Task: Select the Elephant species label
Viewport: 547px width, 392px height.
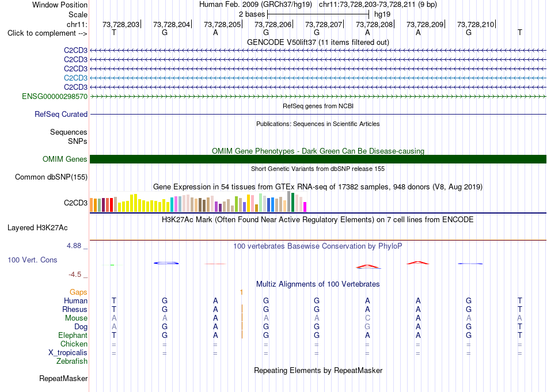Action: tap(73, 335)
